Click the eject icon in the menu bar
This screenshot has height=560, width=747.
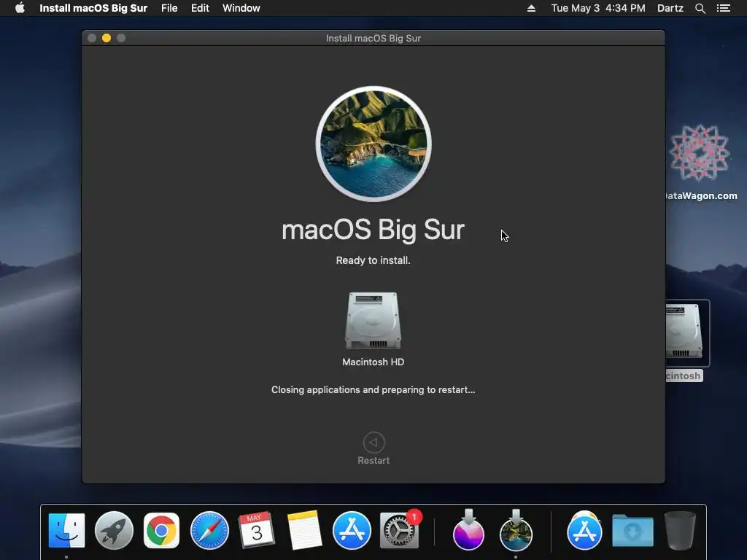531,8
